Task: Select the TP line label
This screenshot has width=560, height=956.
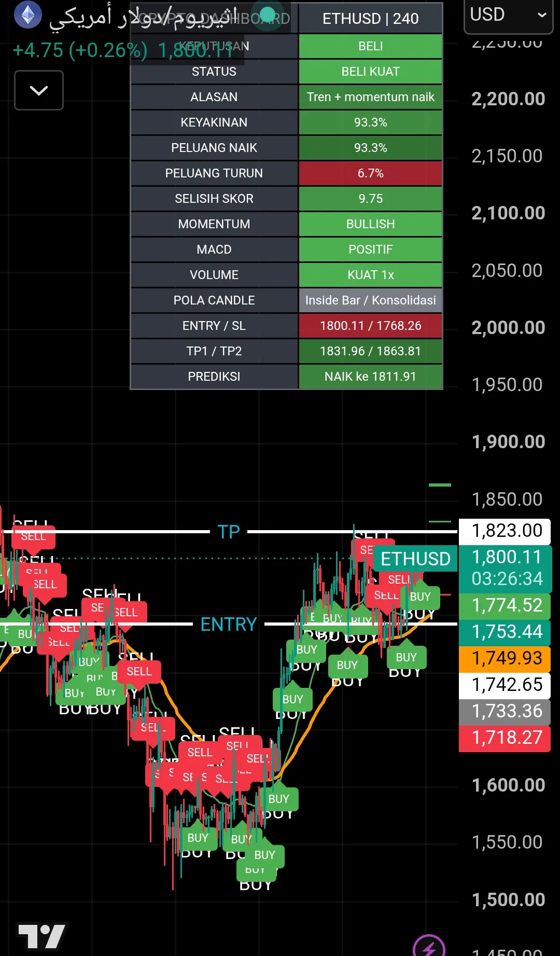Action: coord(229,532)
